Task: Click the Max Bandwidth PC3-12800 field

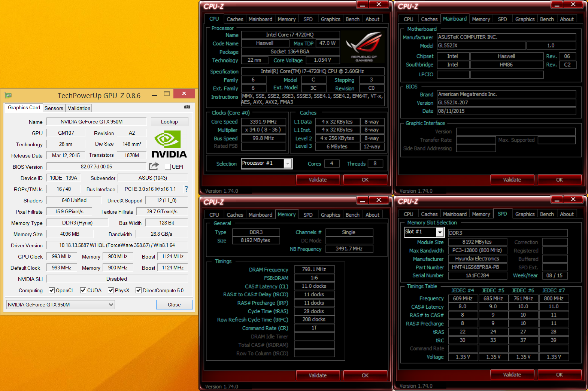Action: [477, 250]
